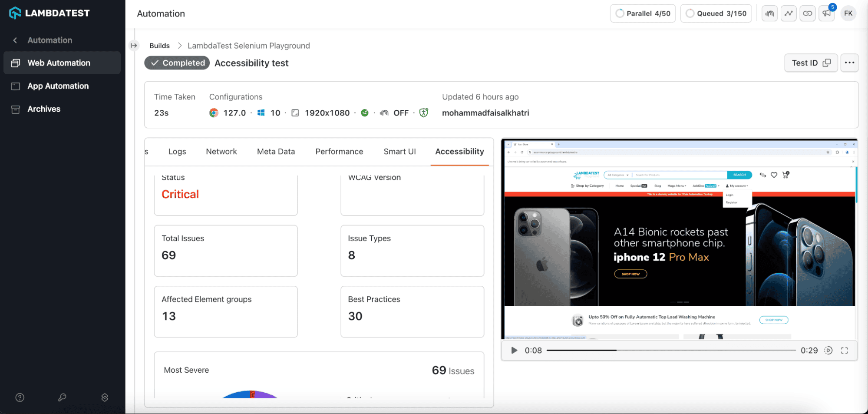Click the help question mark icon
The width and height of the screenshot is (868, 414).
[x=20, y=397]
